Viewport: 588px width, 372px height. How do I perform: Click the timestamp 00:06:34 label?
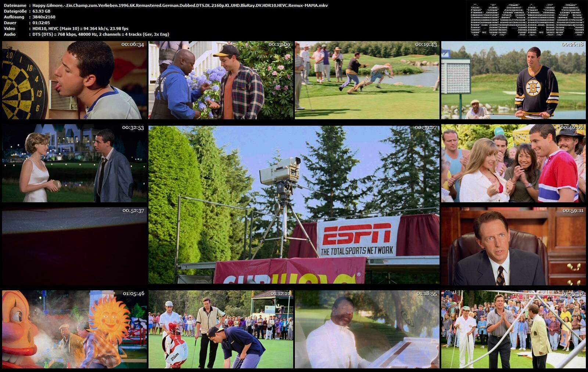click(133, 44)
